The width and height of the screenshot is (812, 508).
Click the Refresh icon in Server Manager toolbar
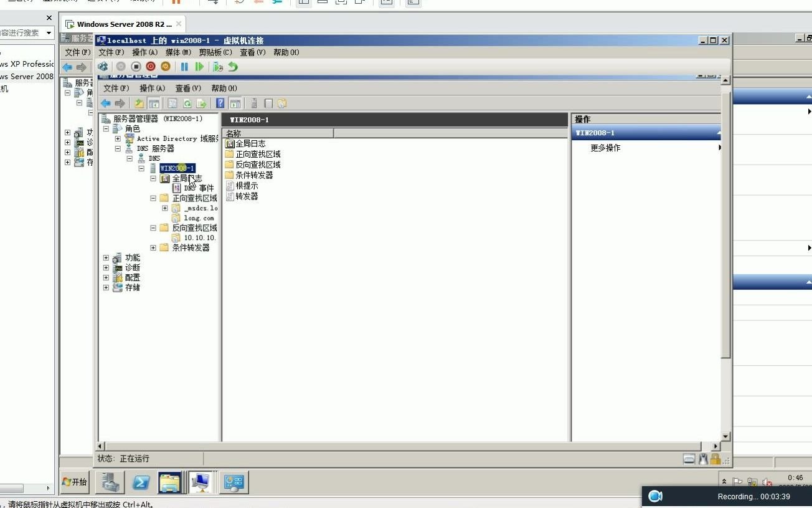tap(187, 103)
